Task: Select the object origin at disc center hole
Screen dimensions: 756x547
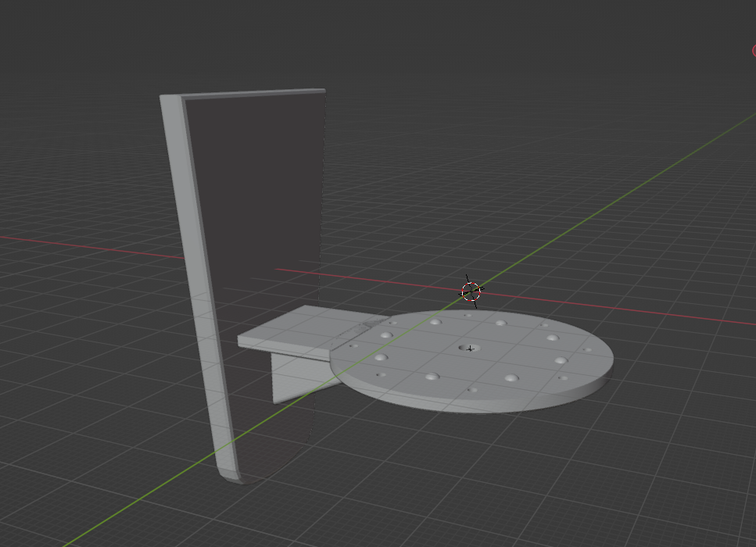Action: click(469, 349)
